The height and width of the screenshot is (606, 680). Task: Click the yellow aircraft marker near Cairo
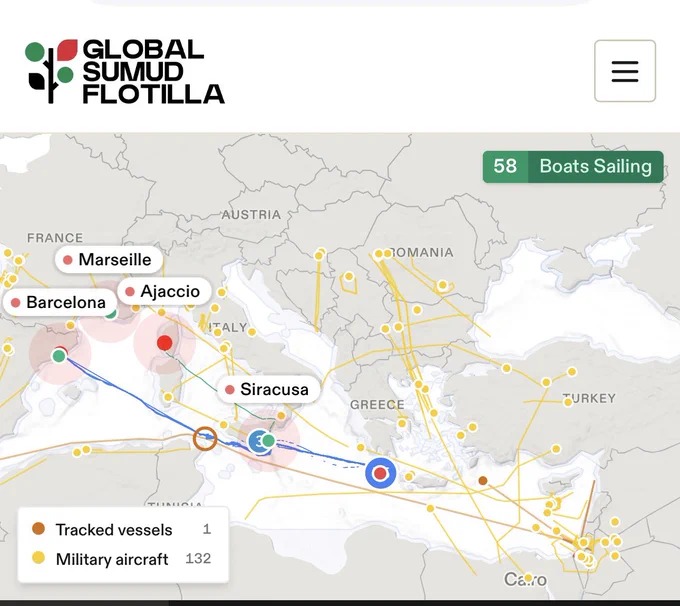click(528, 577)
